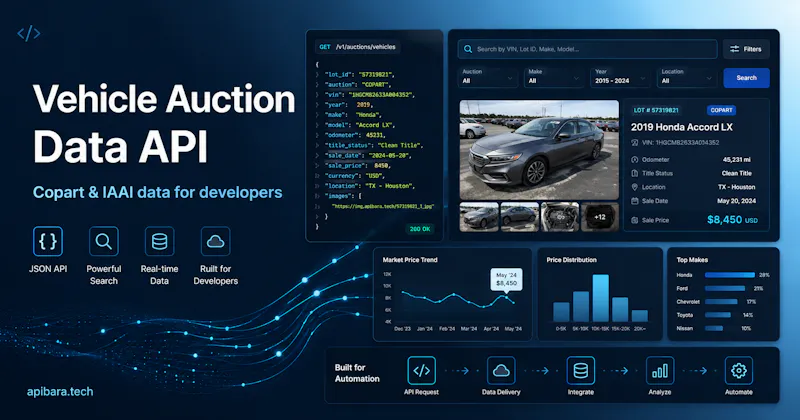
Task: Click the blue Search button
Action: tap(746, 78)
